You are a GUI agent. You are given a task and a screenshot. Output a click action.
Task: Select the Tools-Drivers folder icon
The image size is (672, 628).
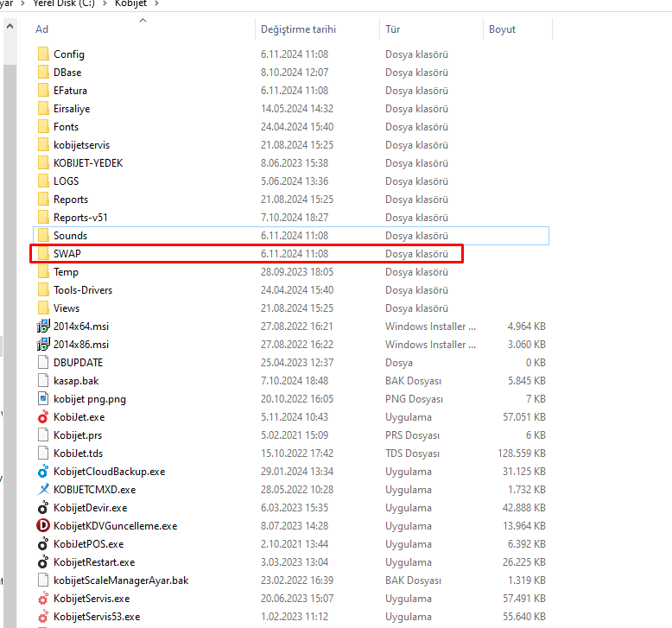click(x=43, y=289)
